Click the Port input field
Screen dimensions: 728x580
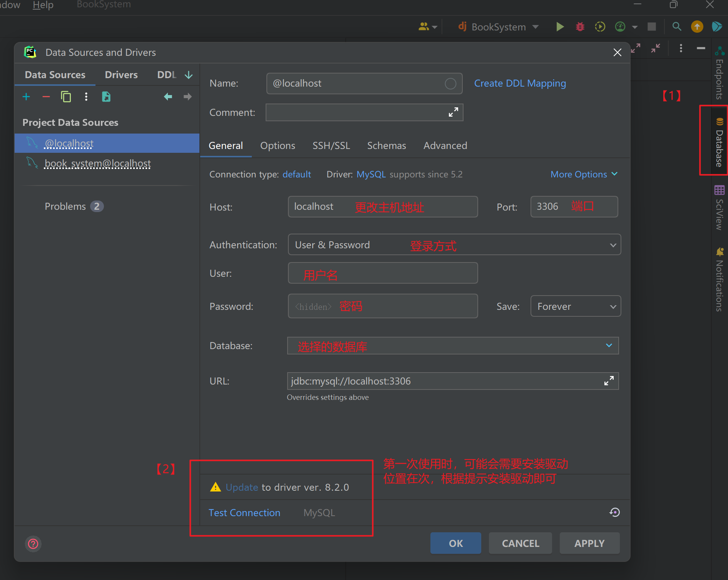click(x=574, y=207)
